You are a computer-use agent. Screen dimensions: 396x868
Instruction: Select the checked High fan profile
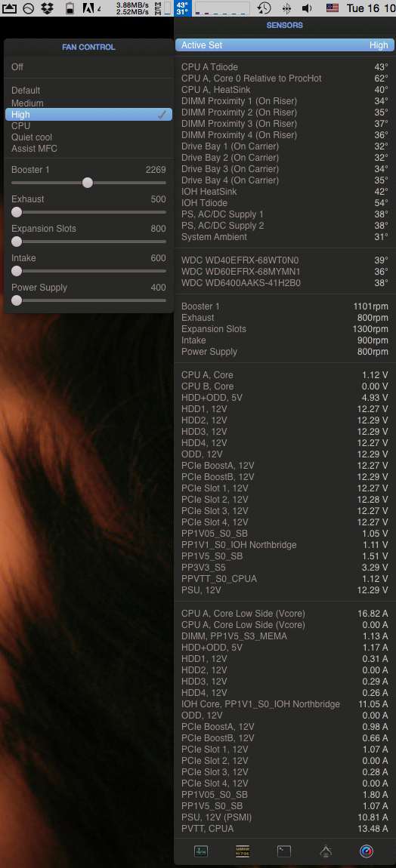tap(88, 115)
